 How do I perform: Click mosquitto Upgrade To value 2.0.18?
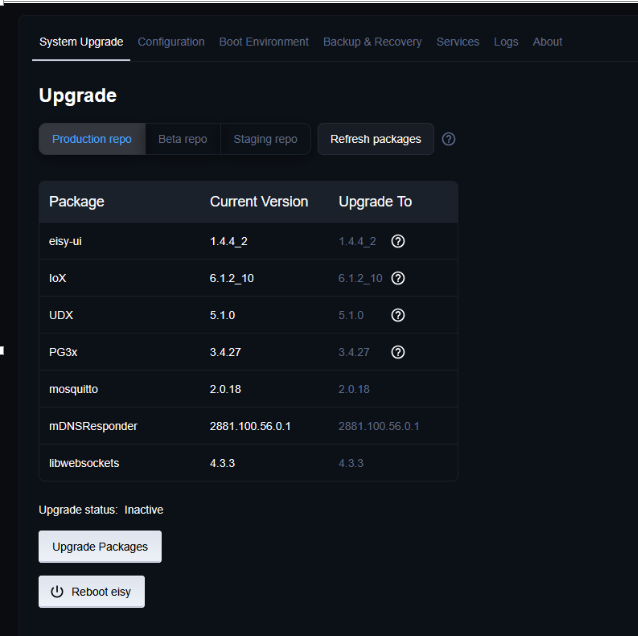(354, 389)
